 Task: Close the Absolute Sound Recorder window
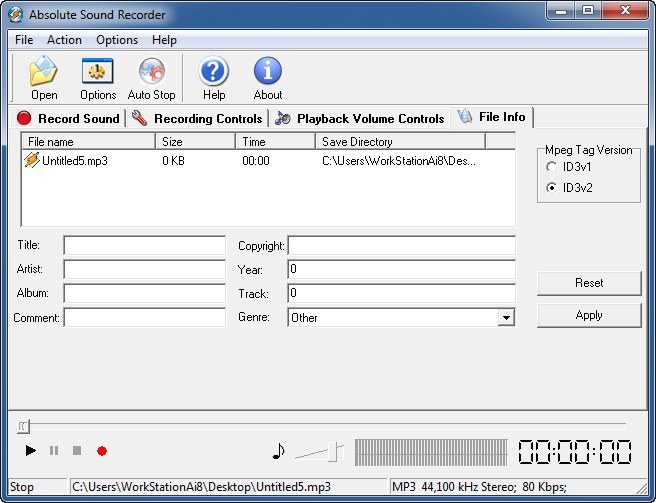(x=625, y=11)
